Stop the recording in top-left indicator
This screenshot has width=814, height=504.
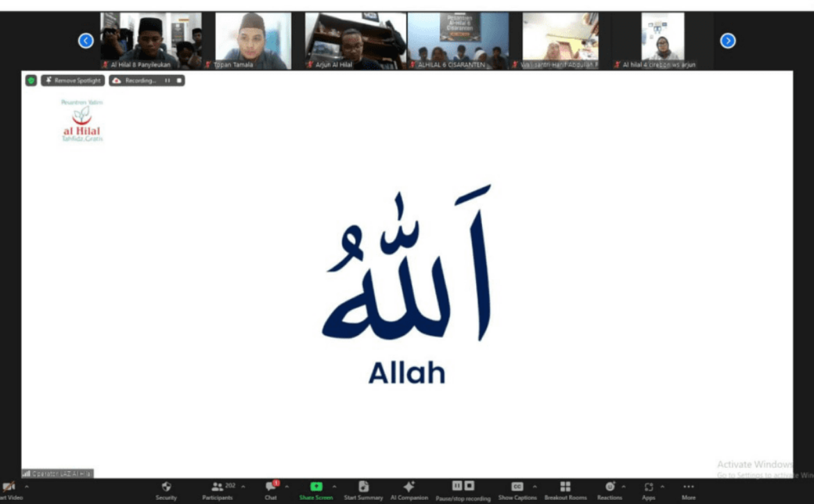click(x=178, y=81)
